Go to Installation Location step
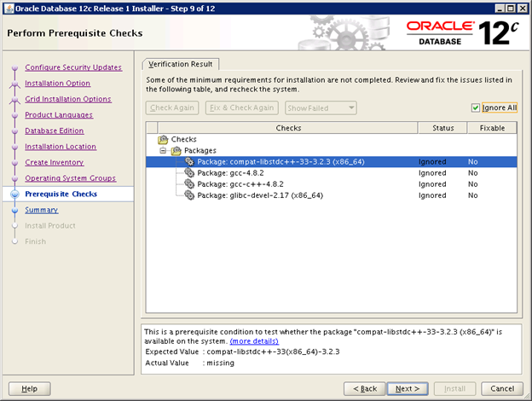The height and width of the screenshot is (401, 532). coord(61,147)
